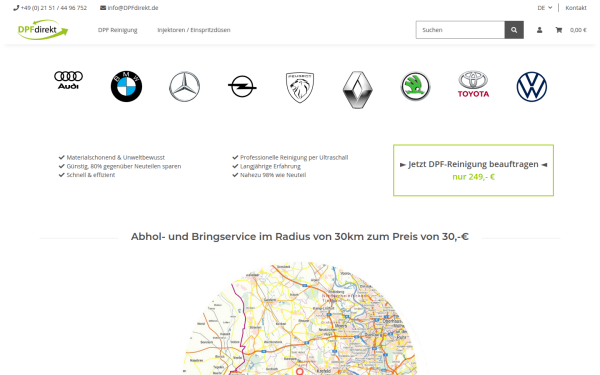Select the Audi brand logo
Viewport: 600px width, 375px height.
pyautogui.click(x=68, y=80)
